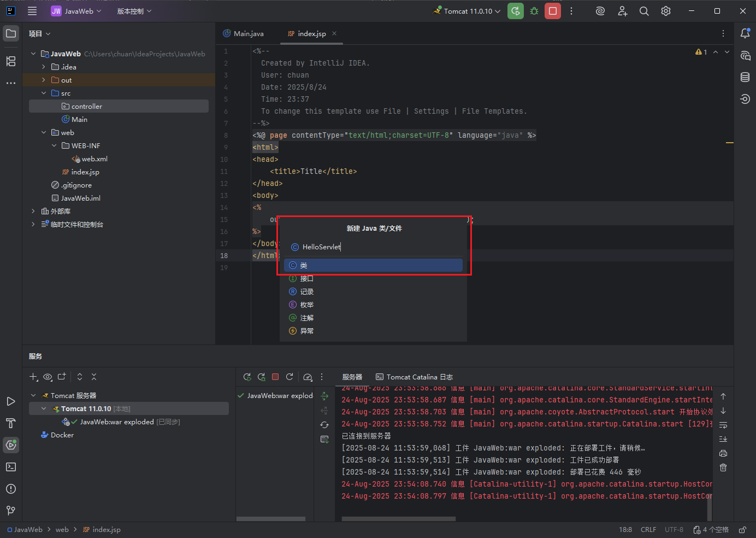This screenshot has width=756, height=538.
Task: Open the 版本控制 dropdown
Action: [x=134, y=11]
